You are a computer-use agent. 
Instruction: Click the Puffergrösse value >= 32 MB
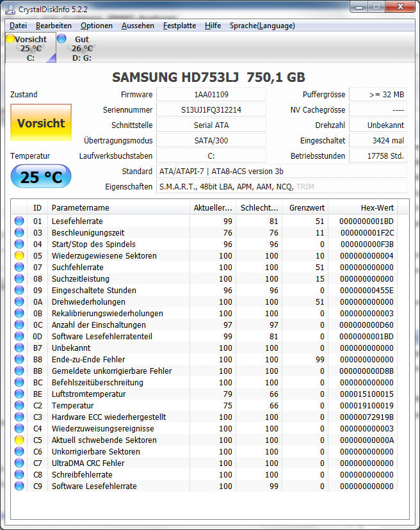378,95
